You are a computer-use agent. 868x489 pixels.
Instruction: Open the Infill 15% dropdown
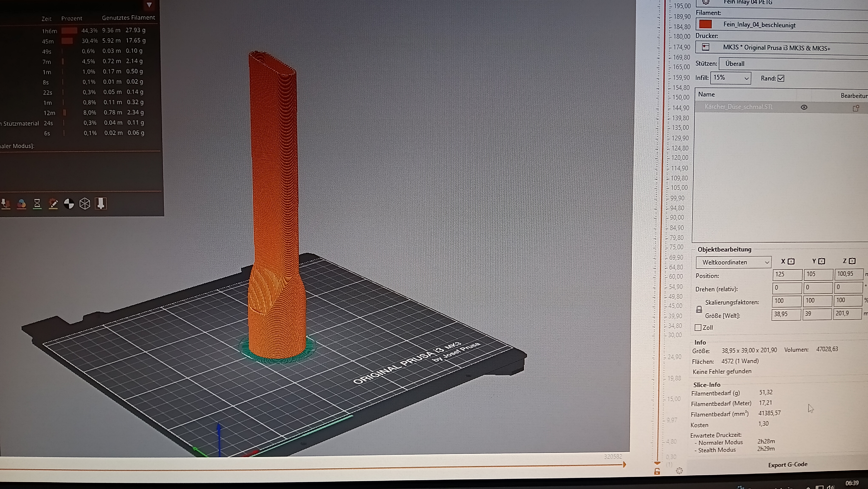(731, 78)
